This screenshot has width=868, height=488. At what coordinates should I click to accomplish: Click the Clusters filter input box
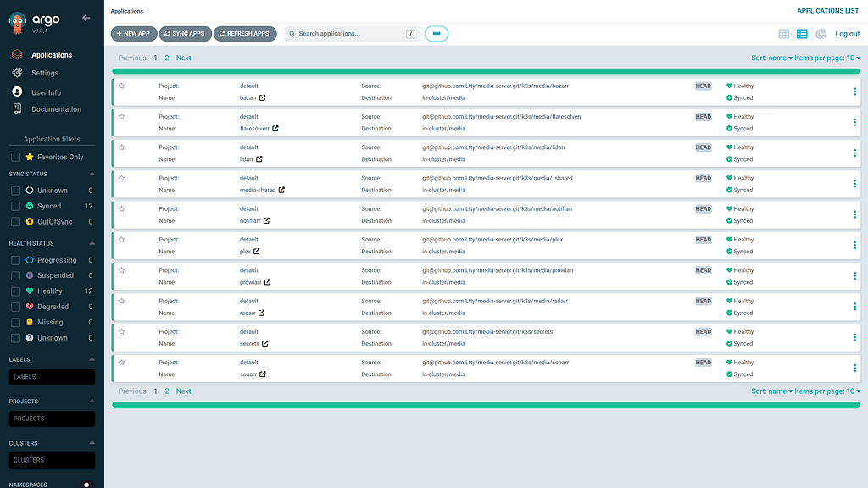pos(52,460)
